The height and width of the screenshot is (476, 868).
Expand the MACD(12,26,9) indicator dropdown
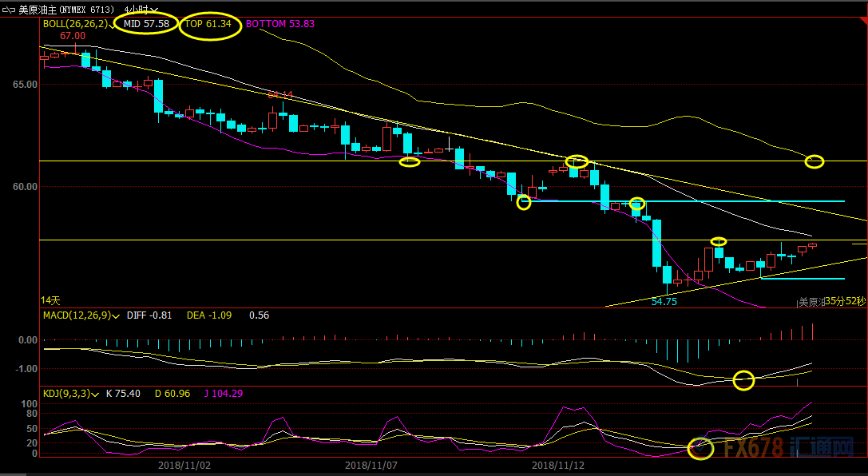coord(116,316)
